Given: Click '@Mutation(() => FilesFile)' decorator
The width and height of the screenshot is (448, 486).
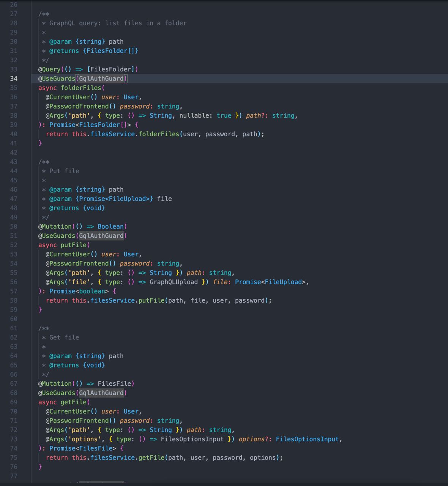Looking at the screenshot, I should 87,384.
